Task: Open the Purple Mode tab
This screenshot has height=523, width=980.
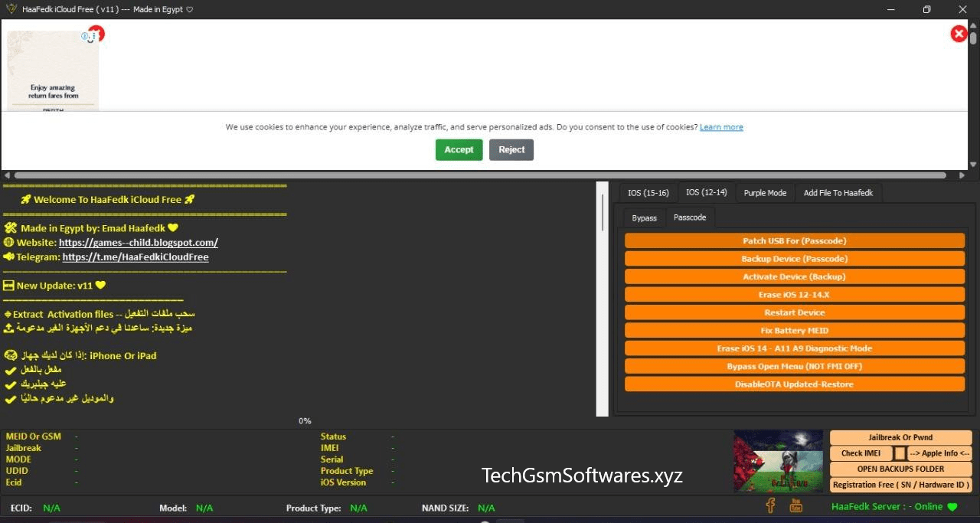Action: coord(765,193)
